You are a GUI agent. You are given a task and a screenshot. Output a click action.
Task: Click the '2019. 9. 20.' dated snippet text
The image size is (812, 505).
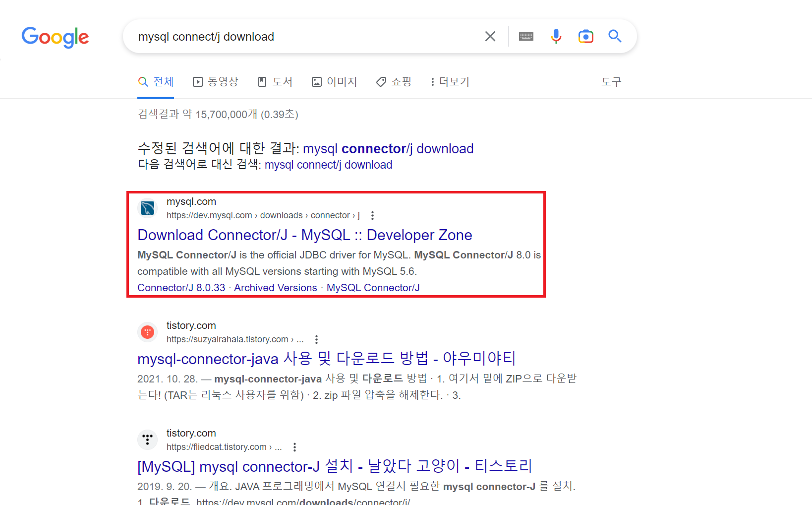tap(165, 487)
